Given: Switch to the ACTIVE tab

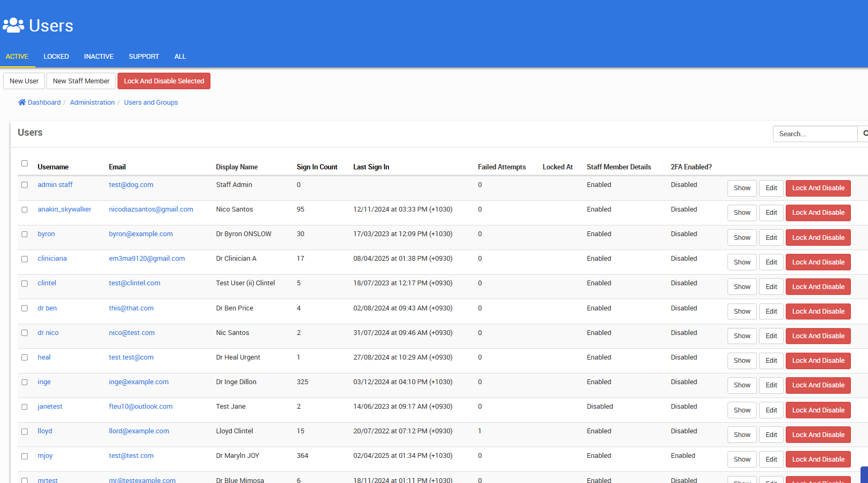Looking at the screenshot, I should [17, 56].
